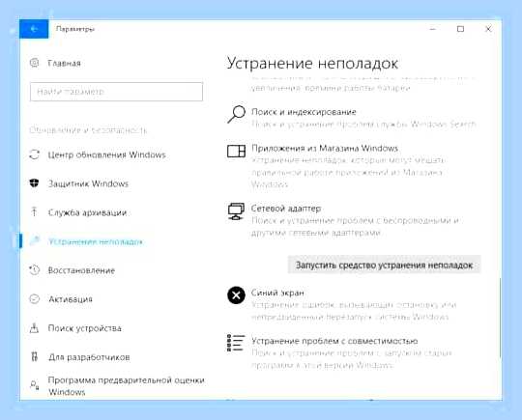522x420 pixels.
Task: Click the Найти параметр search field
Action: point(116,92)
